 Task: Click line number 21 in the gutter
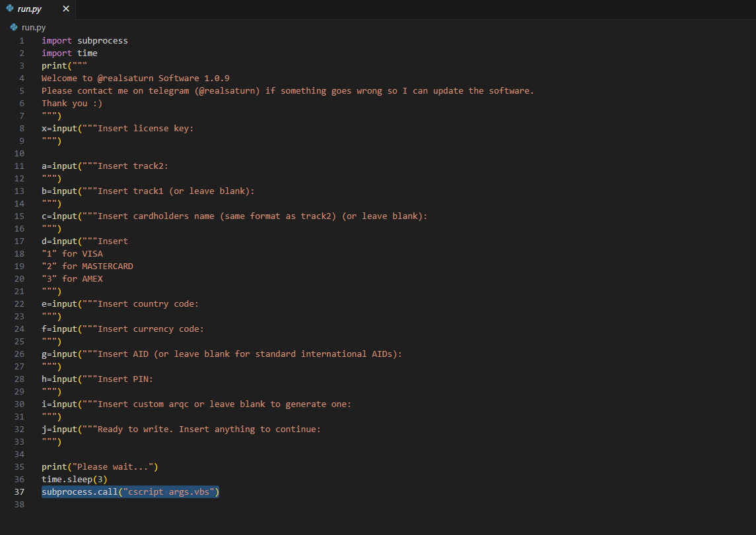tap(19, 292)
